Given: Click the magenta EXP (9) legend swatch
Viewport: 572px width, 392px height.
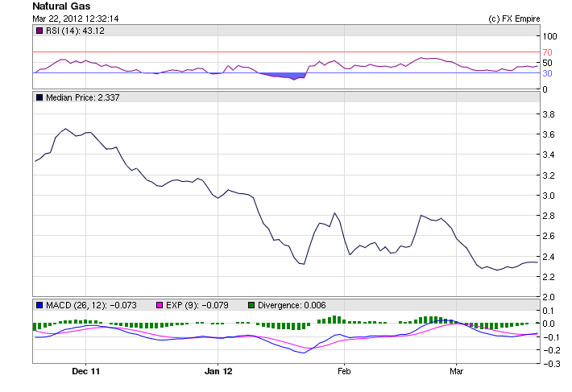Looking at the screenshot, I should point(160,305).
